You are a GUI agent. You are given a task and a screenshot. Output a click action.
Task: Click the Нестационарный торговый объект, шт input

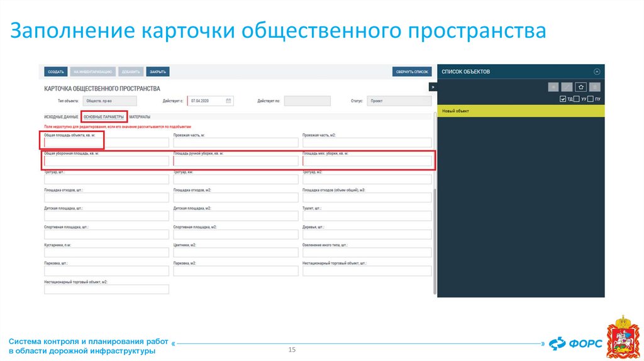point(367,271)
